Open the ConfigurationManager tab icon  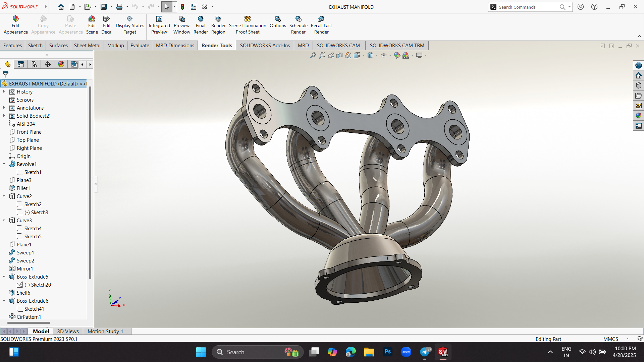click(34, 64)
